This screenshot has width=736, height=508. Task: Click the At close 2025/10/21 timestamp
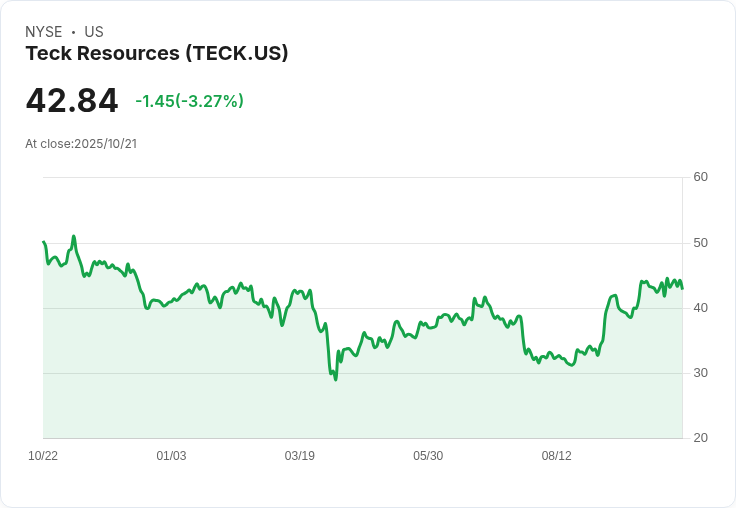tap(81, 143)
